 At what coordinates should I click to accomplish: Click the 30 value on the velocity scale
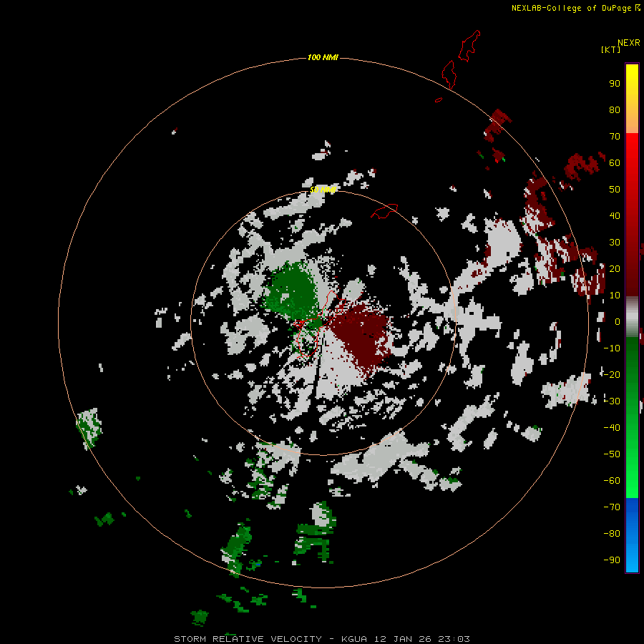point(615,243)
